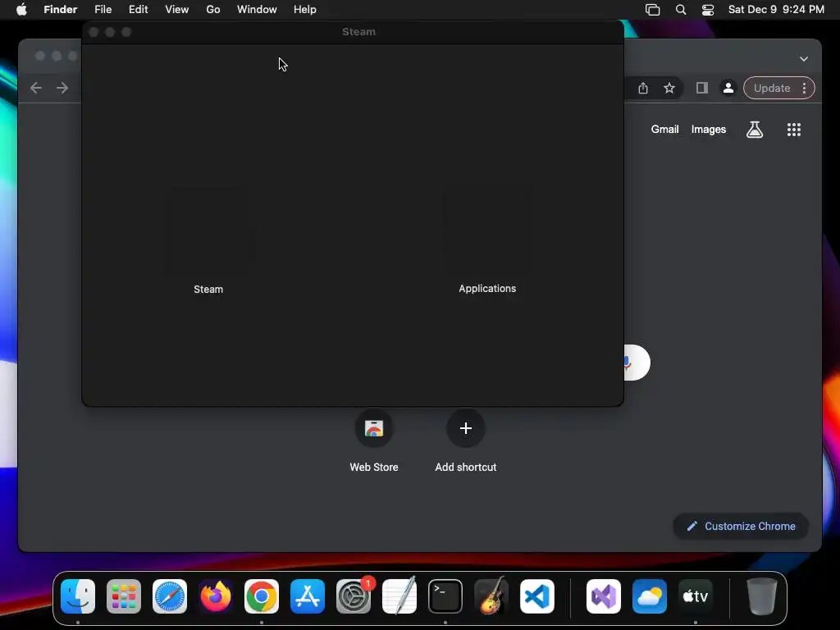Open the Gmail link
The image size is (840, 630).
[664, 129]
